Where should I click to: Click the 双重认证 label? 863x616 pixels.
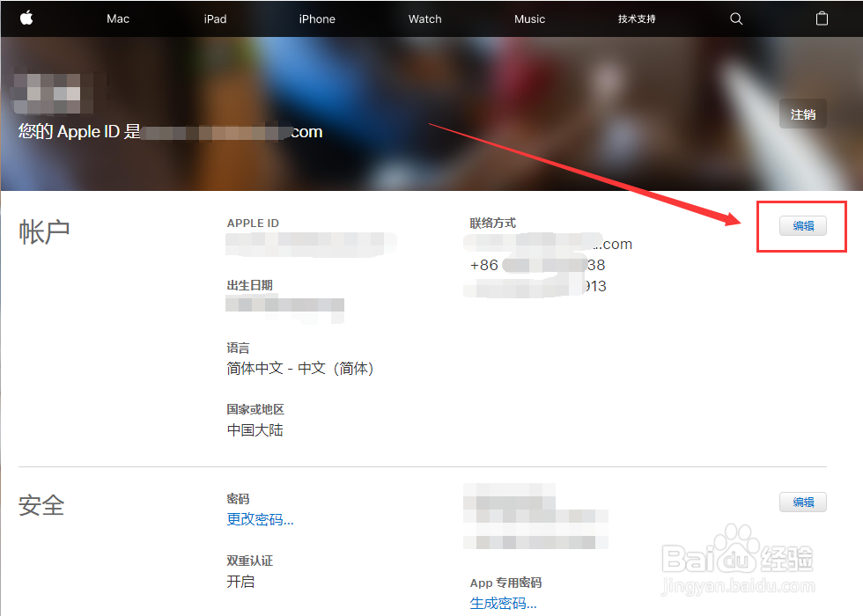pos(250,561)
